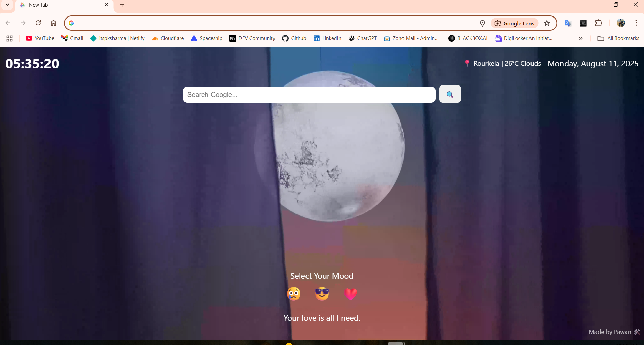Open the browser extensions puzzle icon
This screenshot has width=644, height=345.
pyautogui.click(x=599, y=23)
